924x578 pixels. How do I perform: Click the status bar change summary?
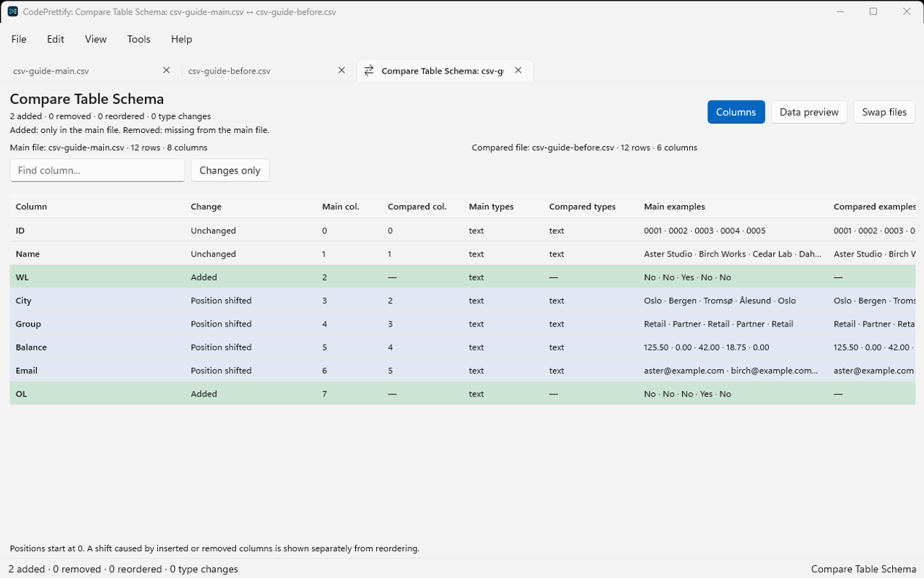coord(123,569)
